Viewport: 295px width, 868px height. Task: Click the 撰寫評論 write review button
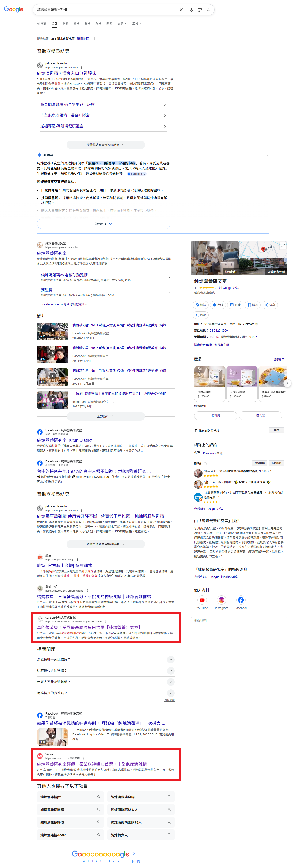coord(259,463)
